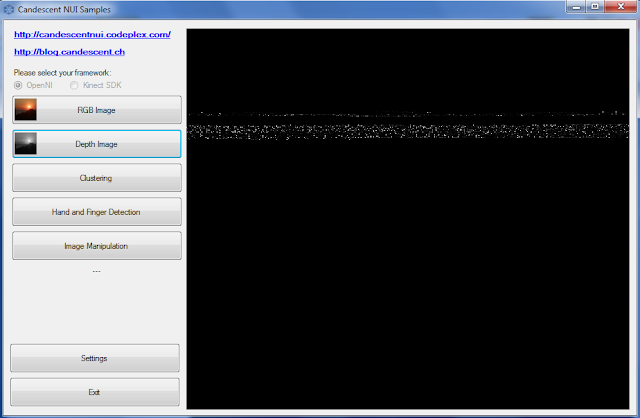Open the candescentnui.codeplex.com link

[92, 35]
